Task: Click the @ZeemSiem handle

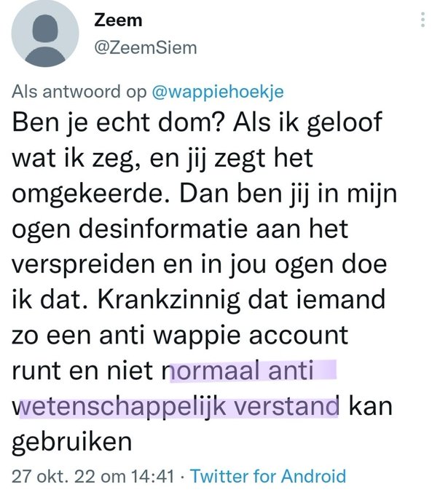Action: [146, 48]
